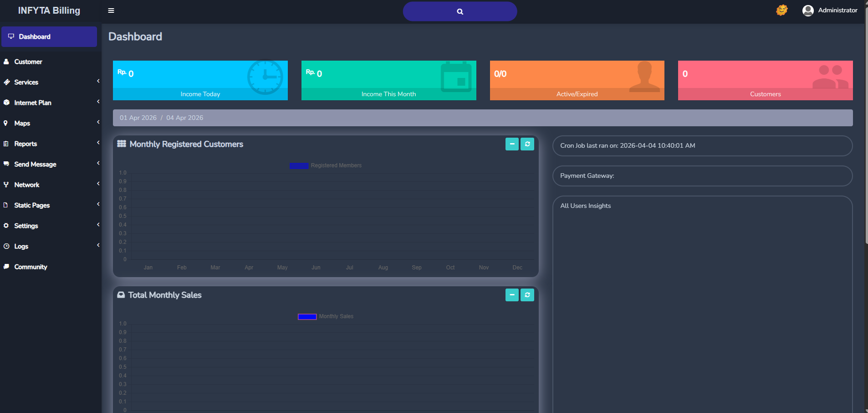Viewport: 868px width, 413px height.
Task: Click the Income Today summary card
Action: (200, 80)
